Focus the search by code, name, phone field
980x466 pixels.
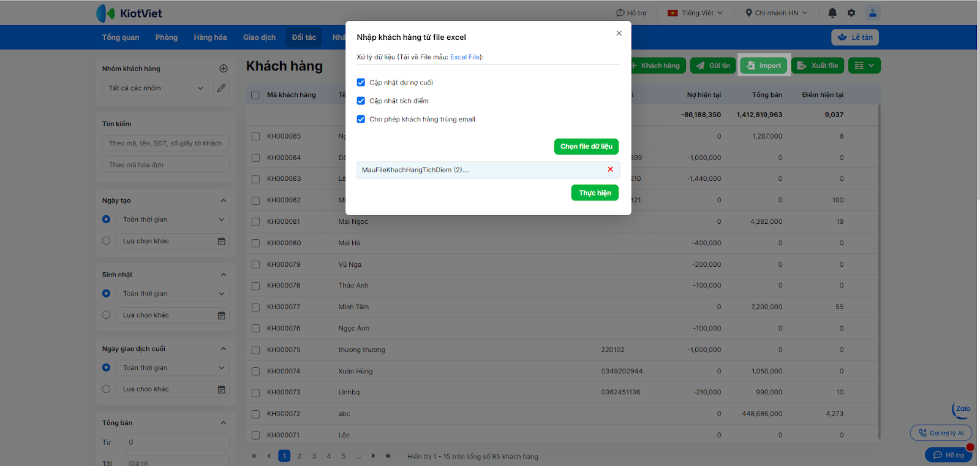tap(165, 143)
